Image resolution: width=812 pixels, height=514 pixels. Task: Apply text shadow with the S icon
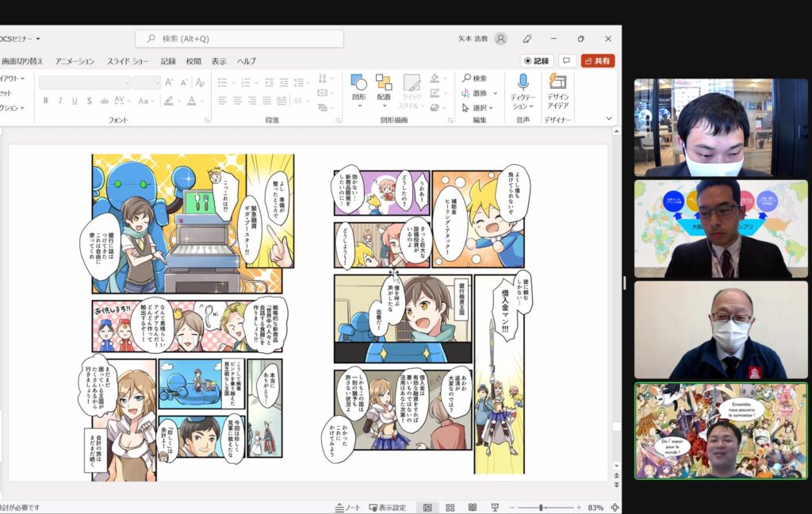point(89,101)
